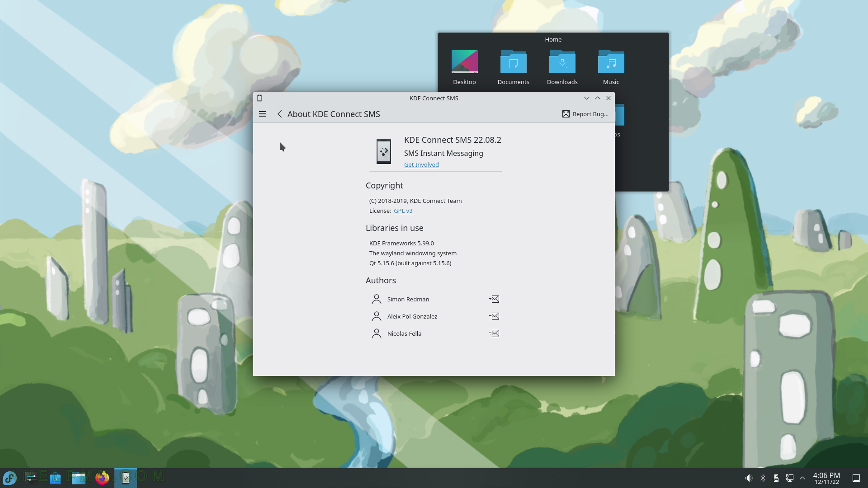The height and width of the screenshot is (488, 868).
Task: Maximize the KDE Connect SMS window
Action: (x=597, y=98)
